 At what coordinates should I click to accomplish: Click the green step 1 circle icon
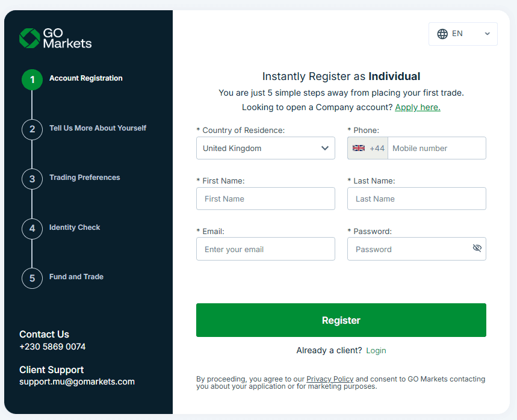tap(32, 79)
